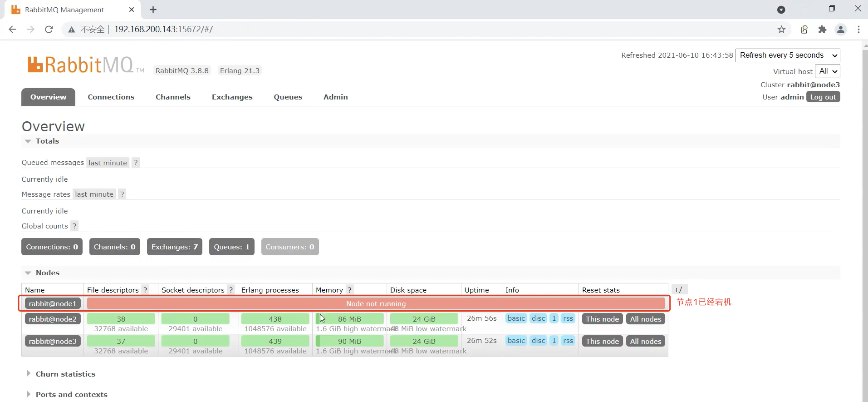The width and height of the screenshot is (868, 402).
Task: Open the Virtual host dropdown
Action: point(828,71)
